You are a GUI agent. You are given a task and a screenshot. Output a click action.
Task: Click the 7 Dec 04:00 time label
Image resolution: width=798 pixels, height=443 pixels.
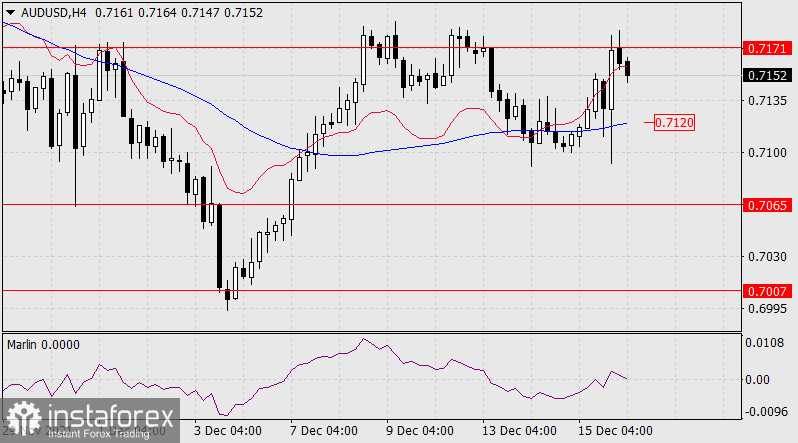coord(325,431)
